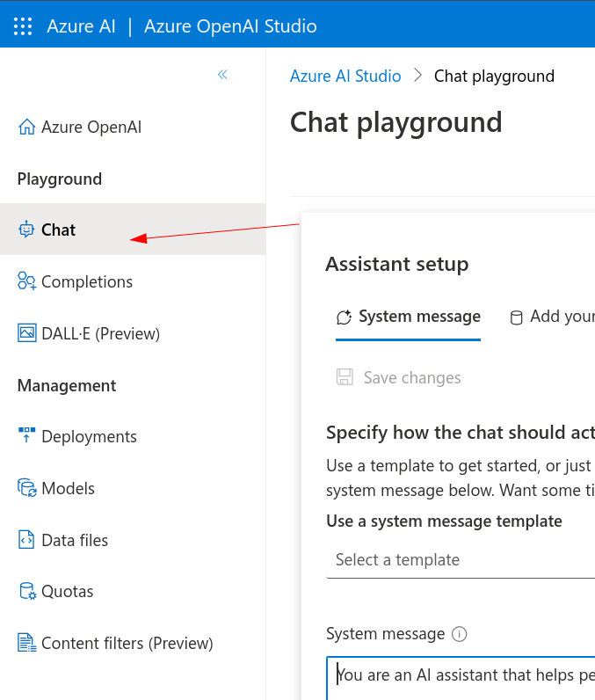Click the Playground section heading

pyautogui.click(x=59, y=179)
